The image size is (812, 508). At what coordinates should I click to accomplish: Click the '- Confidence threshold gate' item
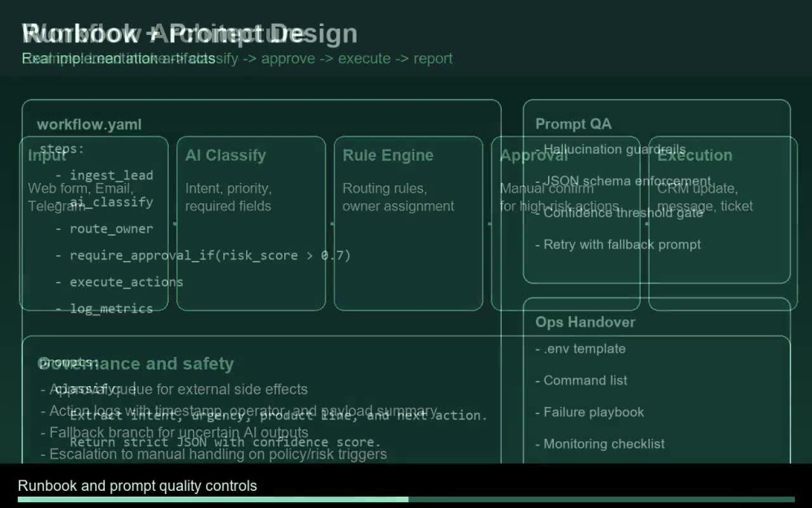(x=620, y=212)
